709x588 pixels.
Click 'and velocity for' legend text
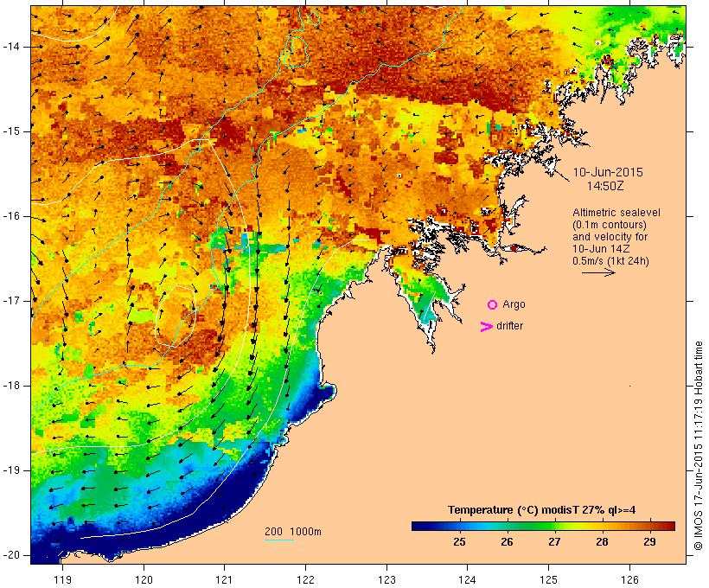pyautogui.click(x=610, y=237)
